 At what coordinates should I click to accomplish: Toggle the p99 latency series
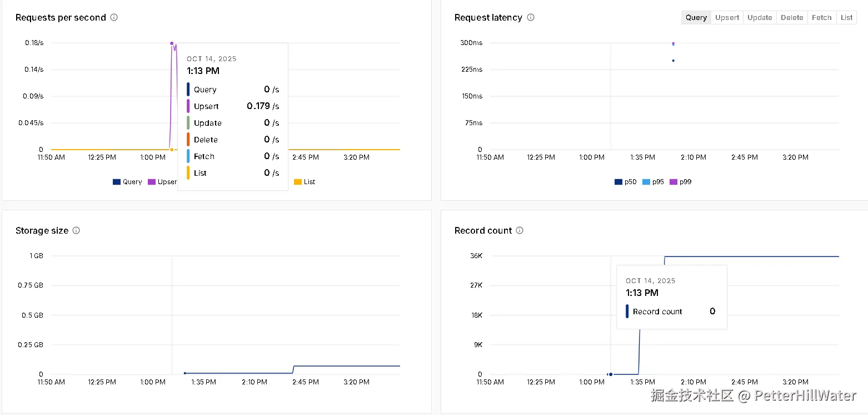pos(680,182)
